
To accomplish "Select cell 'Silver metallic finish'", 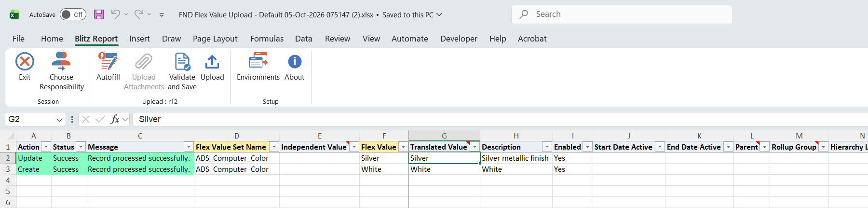I will 516,158.
